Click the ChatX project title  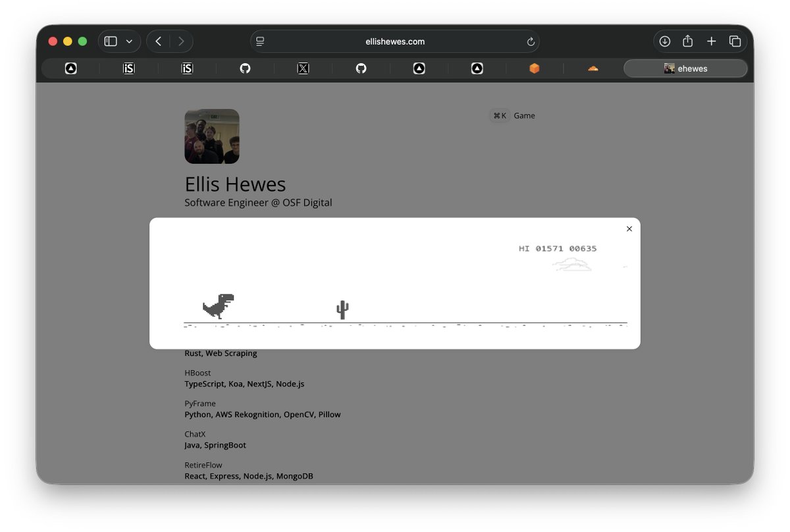click(195, 435)
